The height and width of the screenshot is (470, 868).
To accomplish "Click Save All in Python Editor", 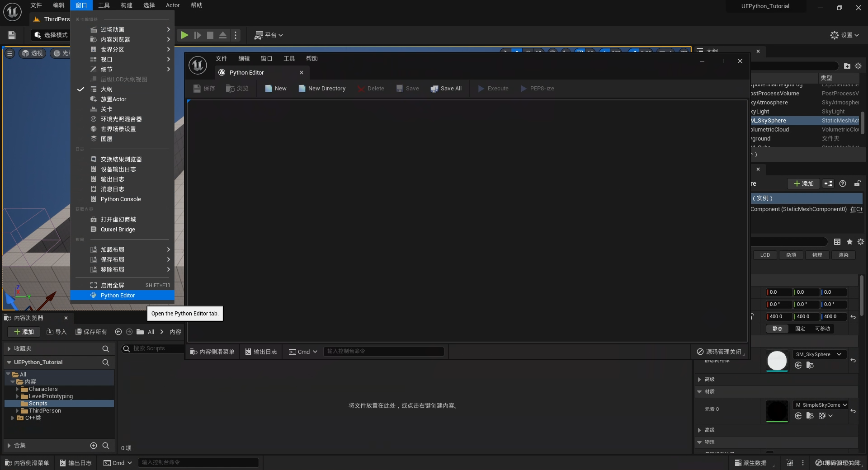I will pos(446,89).
